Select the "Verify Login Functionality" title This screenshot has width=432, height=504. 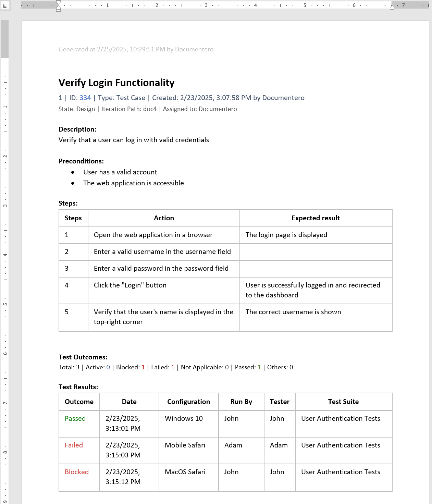coord(116,83)
